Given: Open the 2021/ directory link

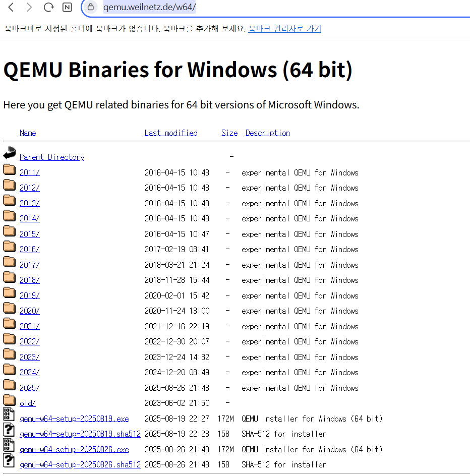Looking at the screenshot, I should pos(29,326).
